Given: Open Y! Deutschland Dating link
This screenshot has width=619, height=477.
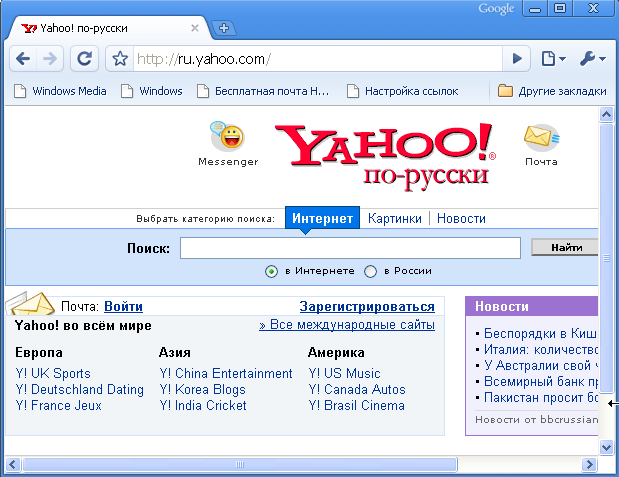Looking at the screenshot, I should (x=79, y=389).
